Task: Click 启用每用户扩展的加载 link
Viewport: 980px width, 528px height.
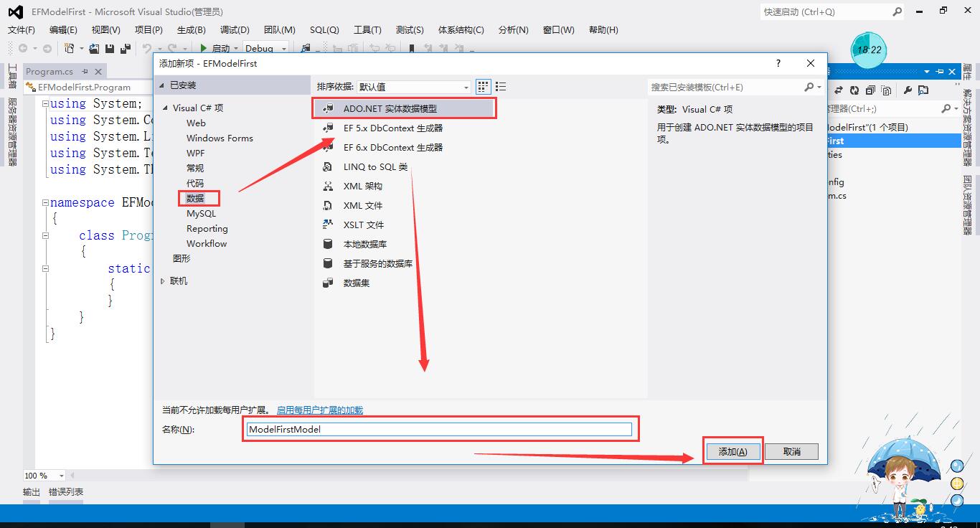Action: pos(320,410)
